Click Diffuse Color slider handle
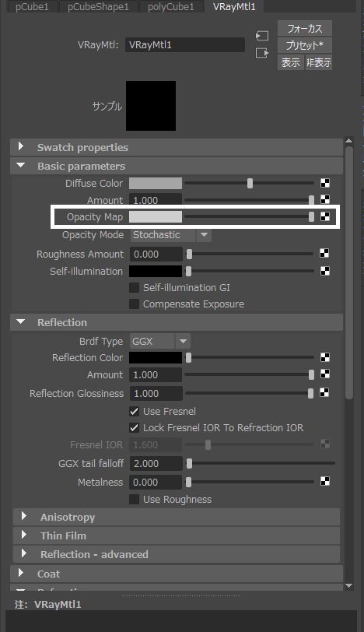 coord(250,184)
